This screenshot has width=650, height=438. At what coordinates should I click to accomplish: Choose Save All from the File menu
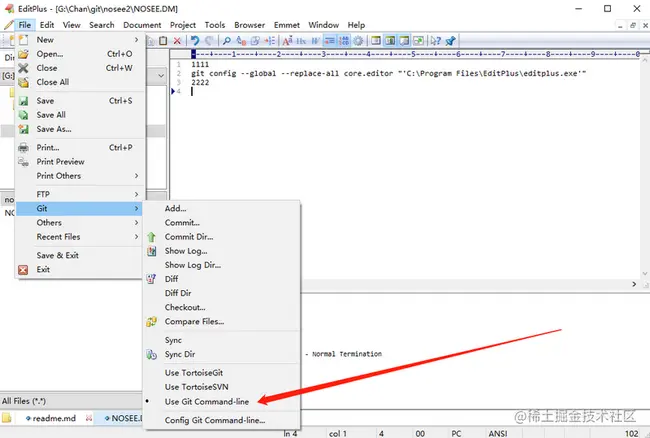click(79, 115)
